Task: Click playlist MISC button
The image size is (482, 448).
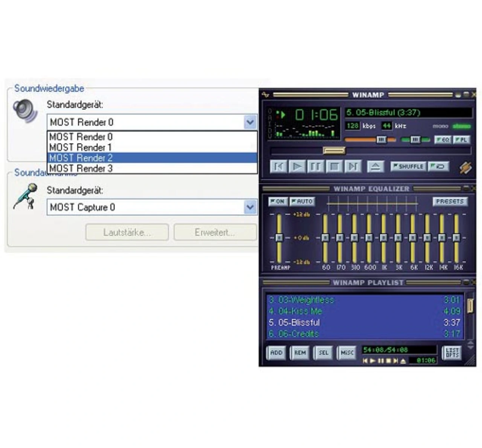Action: tap(347, 353)
